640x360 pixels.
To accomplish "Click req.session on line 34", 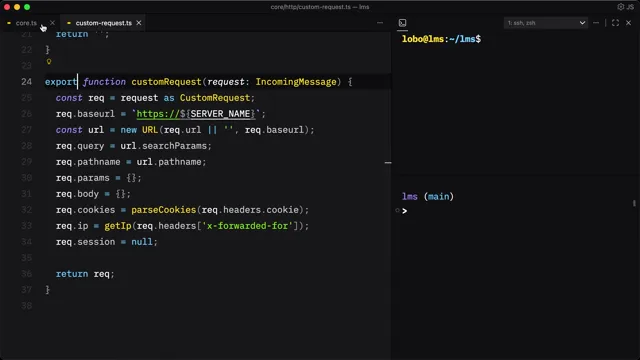I will [x=85, y=242].
